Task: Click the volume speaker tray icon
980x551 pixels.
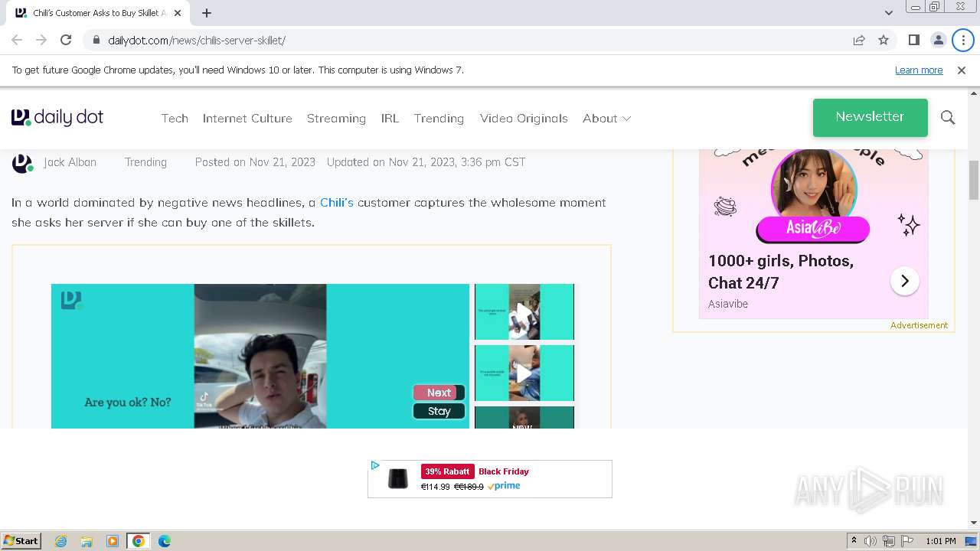Action: 871,541
